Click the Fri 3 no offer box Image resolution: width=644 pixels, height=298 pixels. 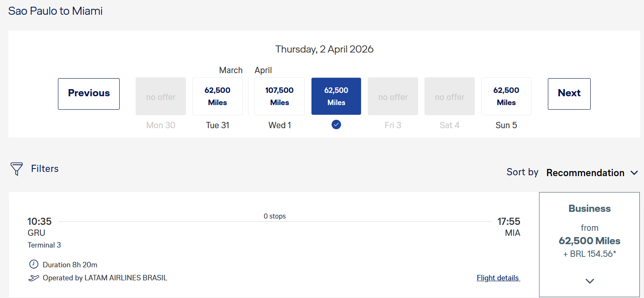point(393,96)
